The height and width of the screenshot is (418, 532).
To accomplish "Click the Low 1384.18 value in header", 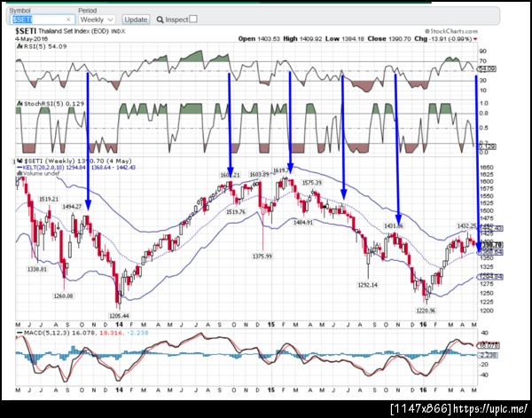I will click(x=344, y=39).
